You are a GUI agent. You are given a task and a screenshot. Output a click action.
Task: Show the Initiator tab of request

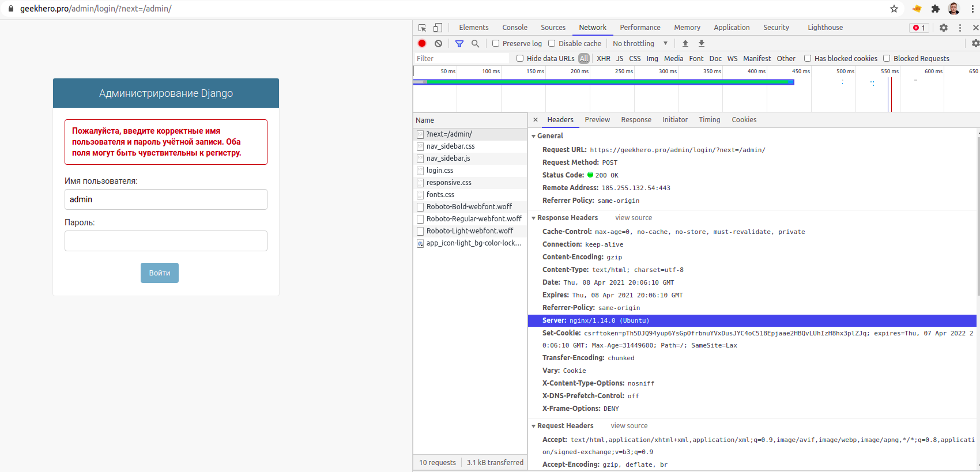675,120
